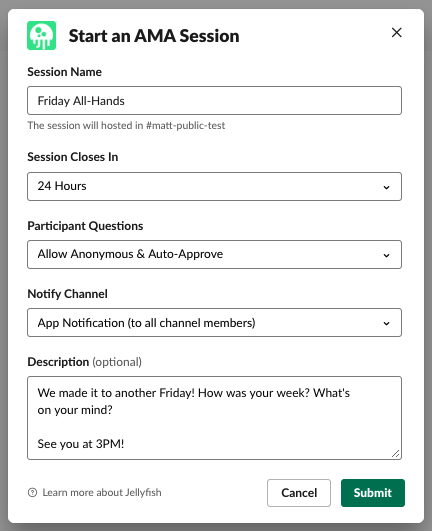Submit the AMA session form
The image size is (432, 531).
pos(373,493)
